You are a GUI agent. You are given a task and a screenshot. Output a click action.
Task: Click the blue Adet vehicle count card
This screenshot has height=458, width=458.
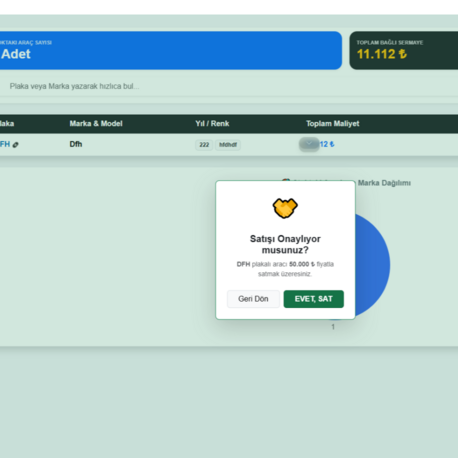[x=171, y=51]
